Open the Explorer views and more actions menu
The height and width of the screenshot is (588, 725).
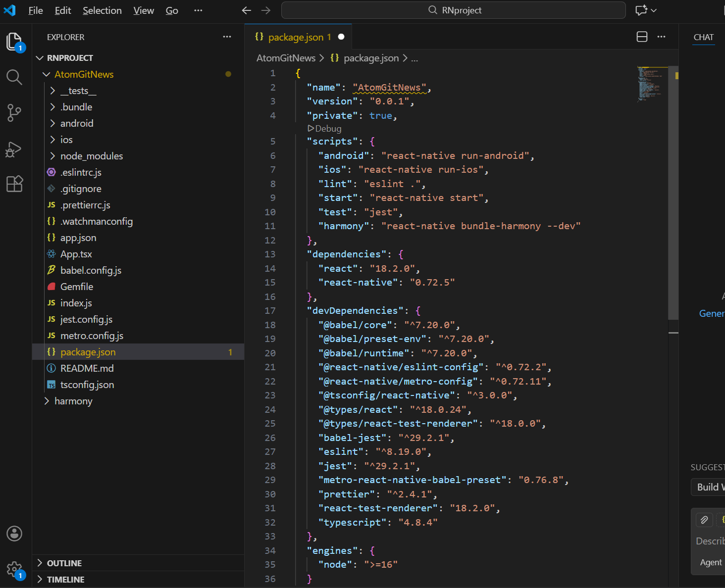pos(227,37)
